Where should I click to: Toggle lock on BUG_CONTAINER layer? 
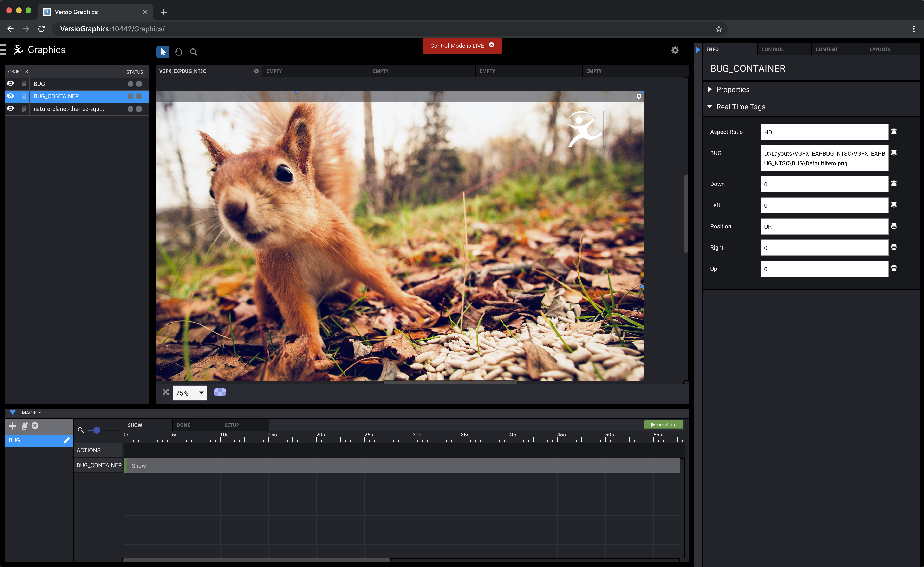pos(24,96)
